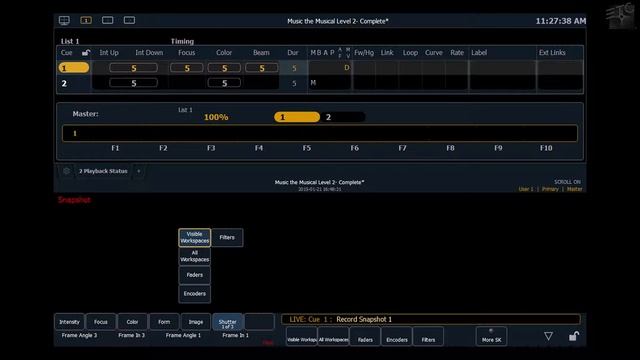Click the Frame Angle 3 encoder label
Viewport: 640px width, 360px height.
pyautogui.click(x=79, y=336)
